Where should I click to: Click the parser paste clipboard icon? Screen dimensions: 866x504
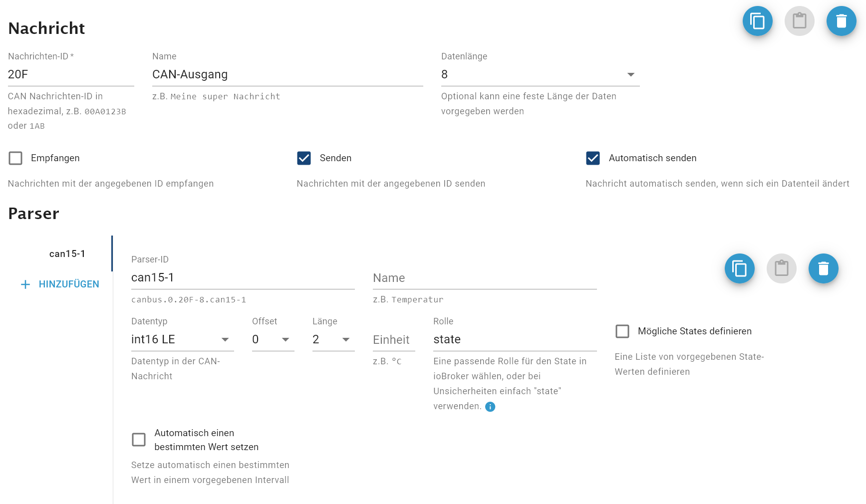[x=781, y=268]
